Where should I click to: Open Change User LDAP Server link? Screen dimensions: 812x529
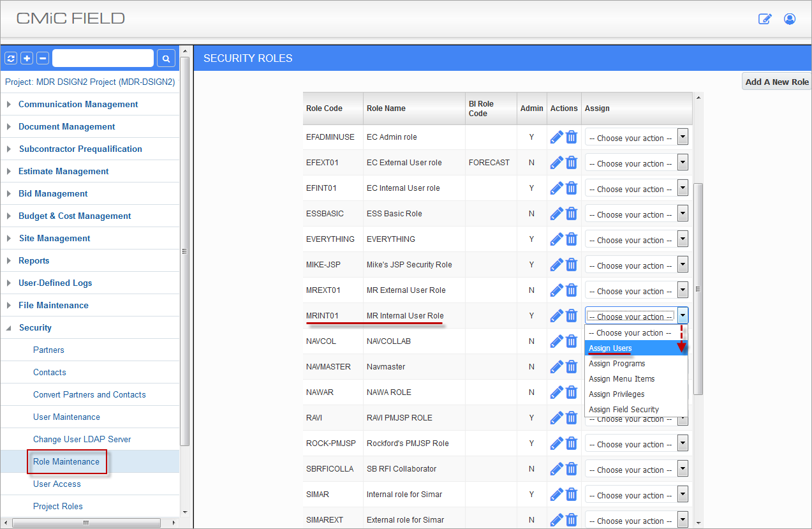pyautogui.click(x=82, y=439)
